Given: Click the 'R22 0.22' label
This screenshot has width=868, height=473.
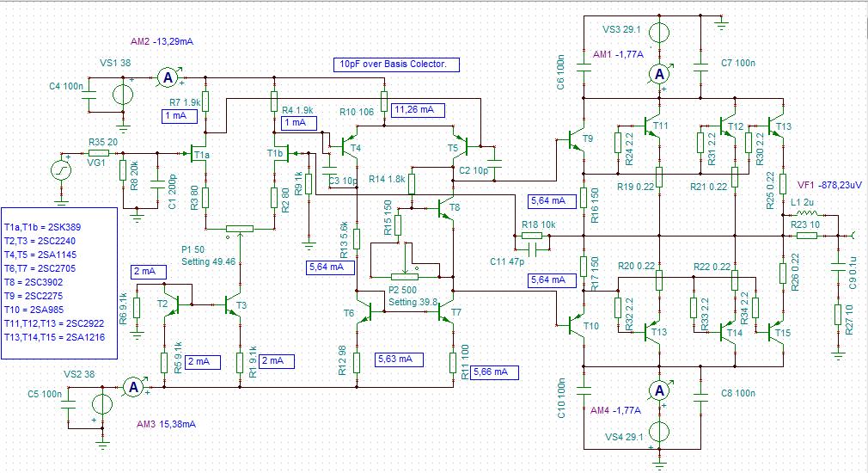Looking at the screenshot, I should click(712, 267).
